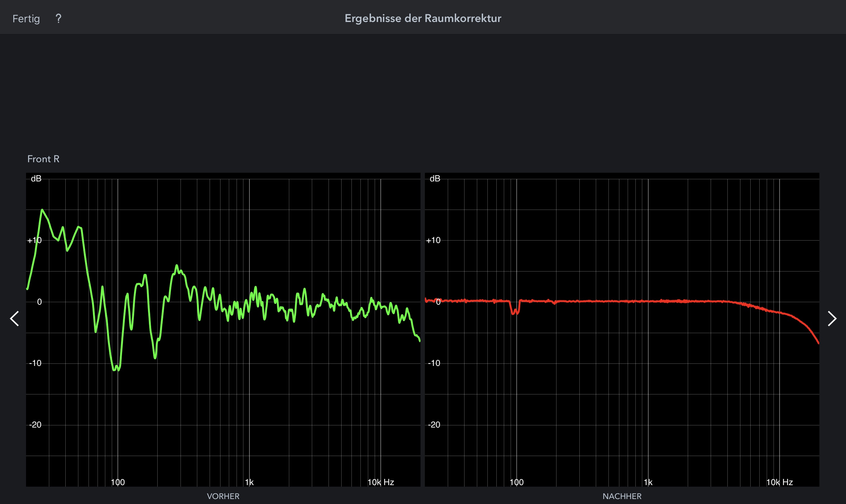The height and width of the screenshot is (504, 846).
Task: Click the -10 axis label in the NACHHER graph
Action: tap(434, 363)
